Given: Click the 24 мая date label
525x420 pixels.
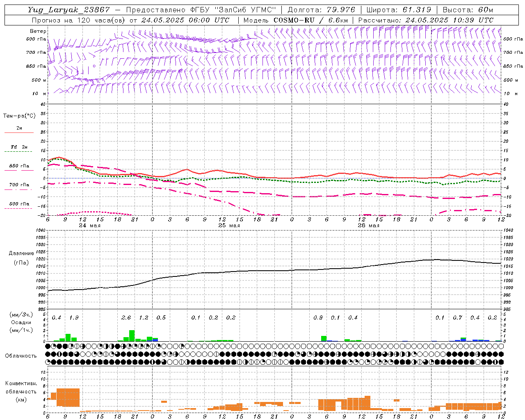Looking at the screenshot, I should [x=89, y=226].
